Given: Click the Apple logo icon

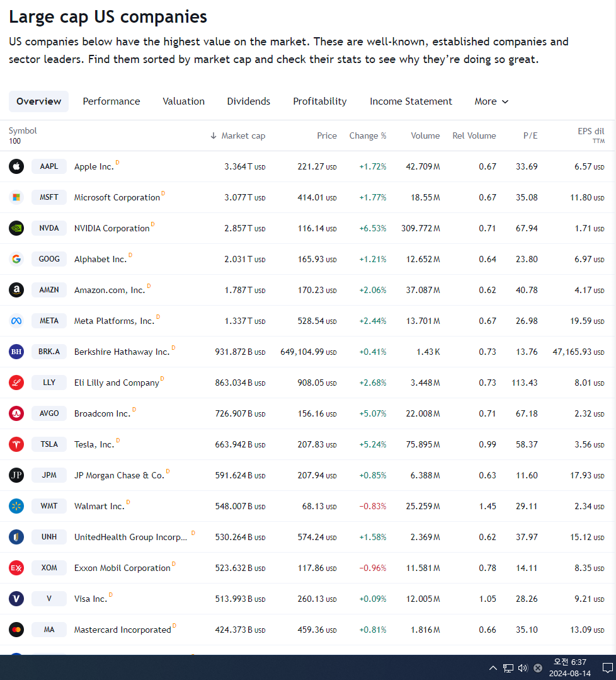Looking at the screenshot, I should (16, 166).
